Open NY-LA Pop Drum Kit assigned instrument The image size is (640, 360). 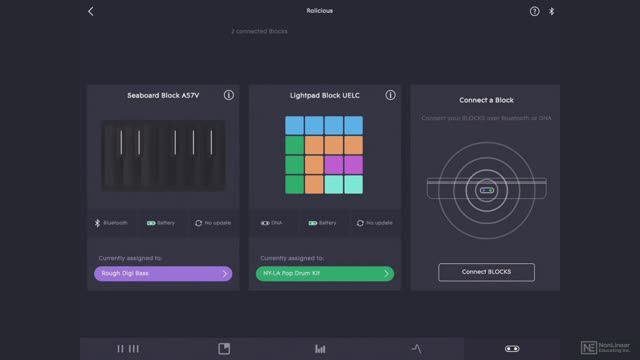pyautogui.click(x=325, y=273)
